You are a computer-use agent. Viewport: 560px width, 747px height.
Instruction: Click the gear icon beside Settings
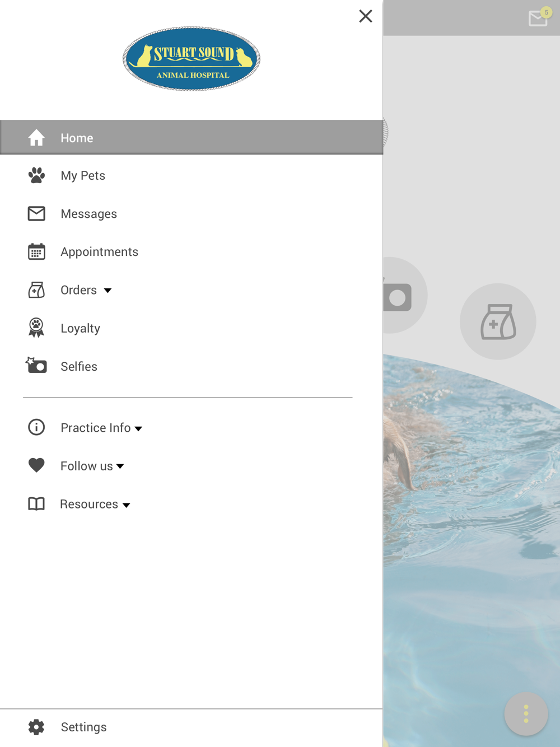pyautogui.click(x=36, y=727)
